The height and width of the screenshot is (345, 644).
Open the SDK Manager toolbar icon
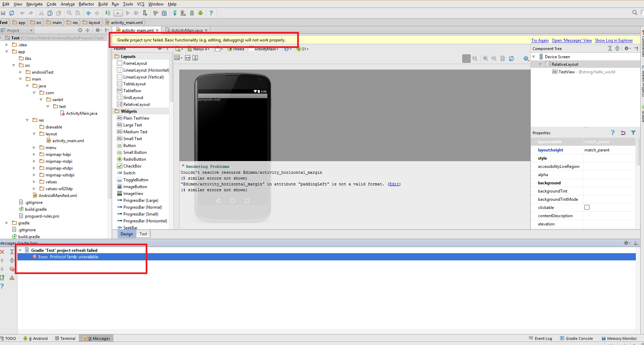(x=192, y=13)
